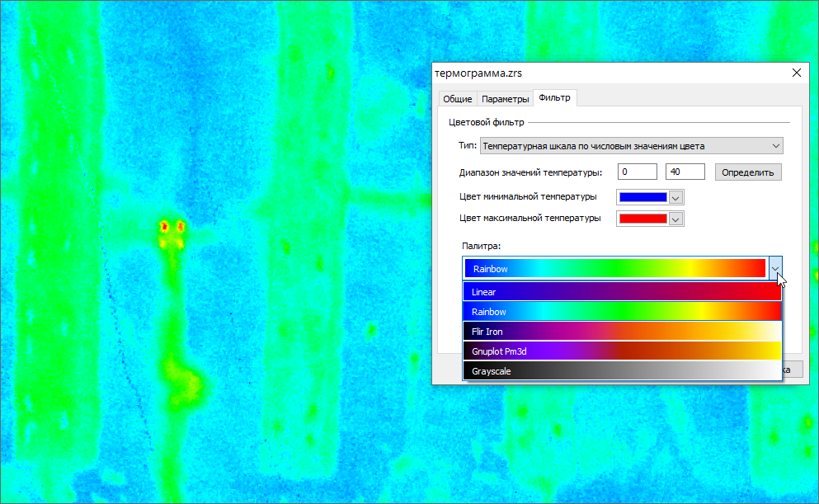Pick the Flir Iron palette
The image size is (819, 504).
[x=623, y=332]
